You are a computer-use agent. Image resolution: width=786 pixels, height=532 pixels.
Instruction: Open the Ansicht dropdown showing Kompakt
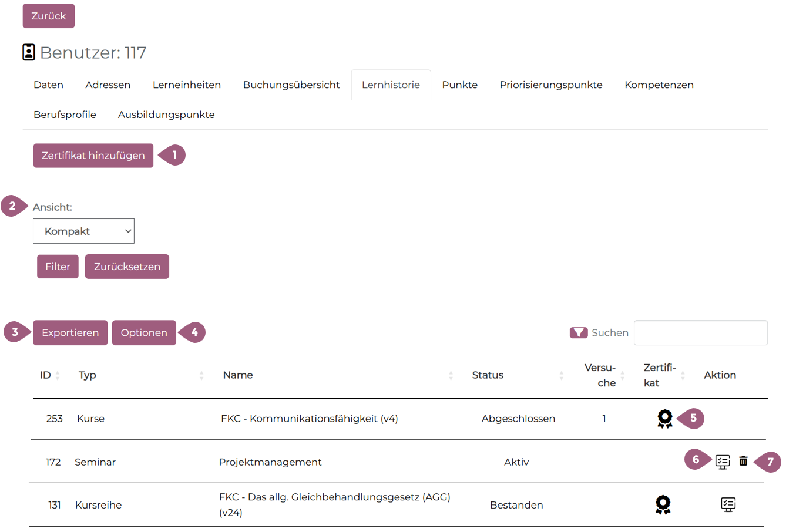tap(83, 231)
